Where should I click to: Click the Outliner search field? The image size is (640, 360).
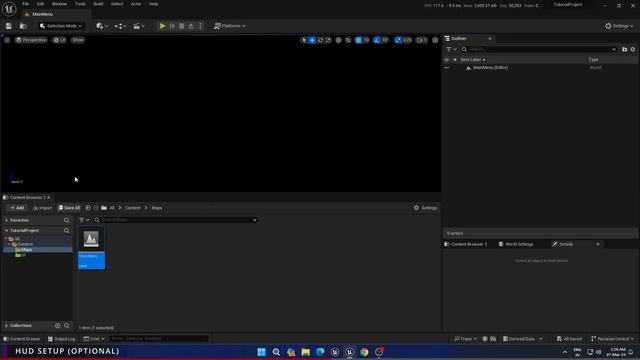[539, 49]
